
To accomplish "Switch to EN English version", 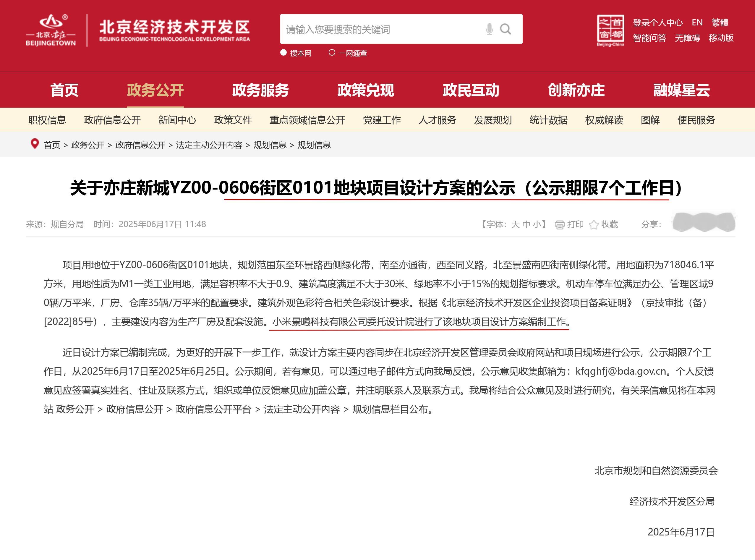I will pyautogui.click(x=697, y=23).
